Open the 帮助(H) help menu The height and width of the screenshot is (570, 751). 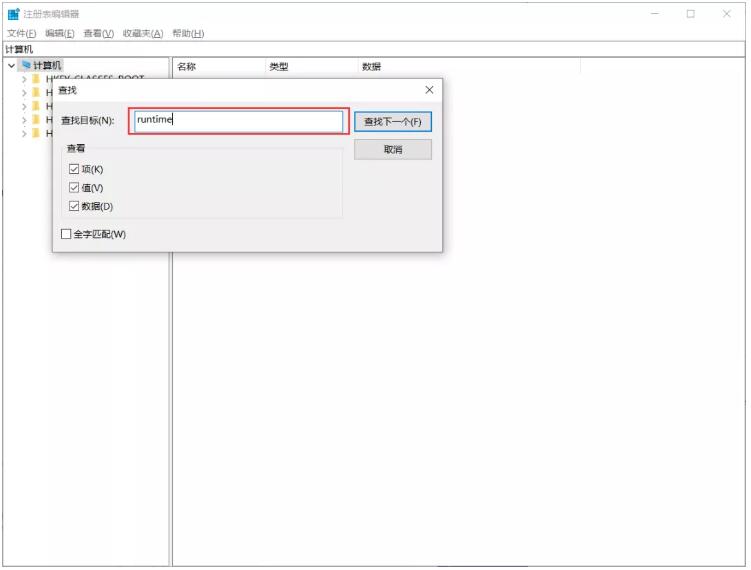[187, 33]
